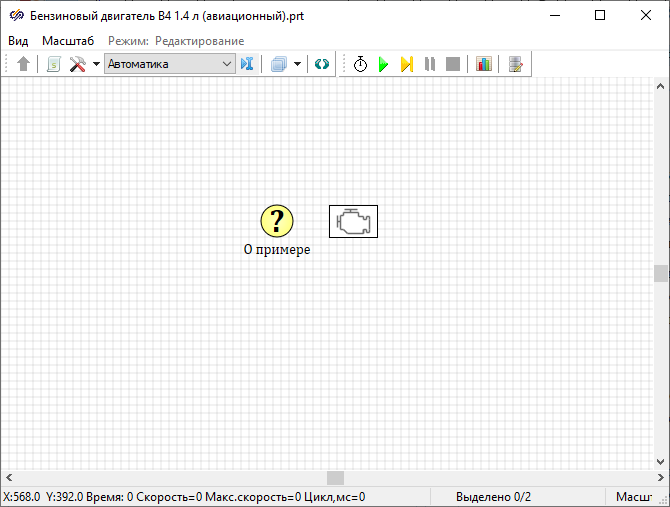Click the teal double-arrow refresh icon

321,64
